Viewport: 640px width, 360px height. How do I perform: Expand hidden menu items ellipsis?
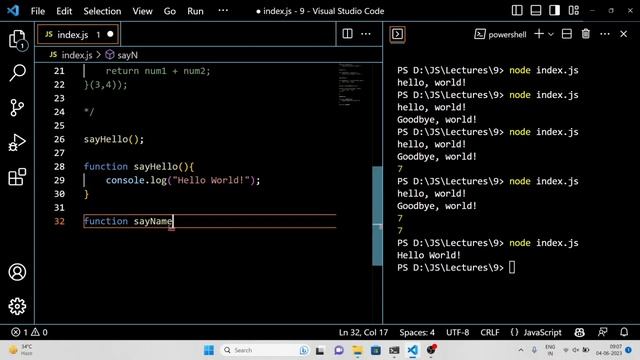223,11
